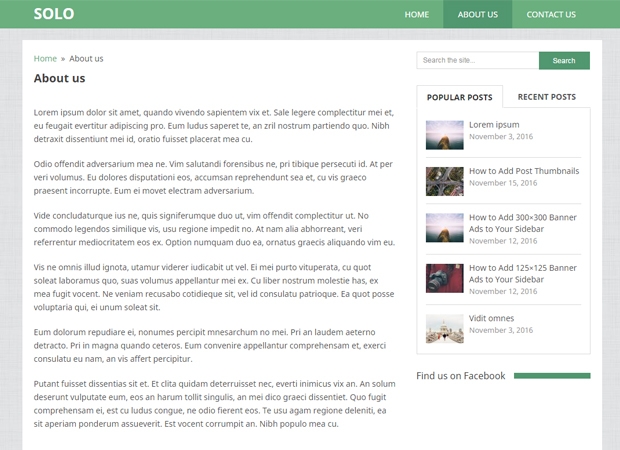This screenshot has height=450, width=620.
Task: Click paragraph starting 'Vis ne omnis illud ignota'
Action: [x=214, y=287]
